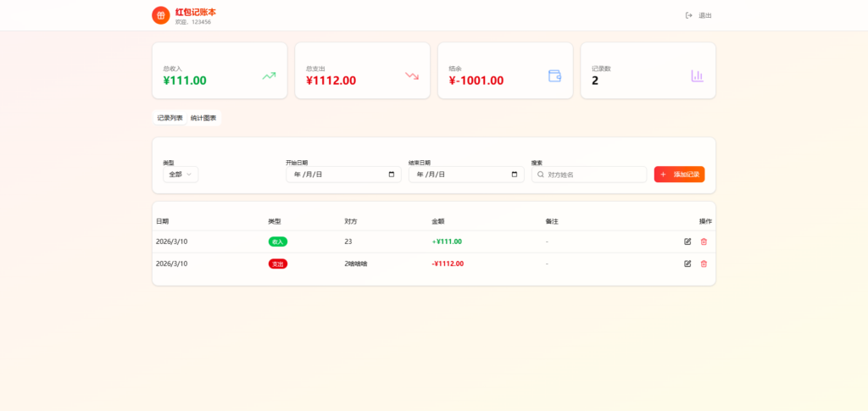The width and height of the screenshot is (868, 411).
Task: Delete the 支出 record of ¥1112.00
Action: (704, 264)
